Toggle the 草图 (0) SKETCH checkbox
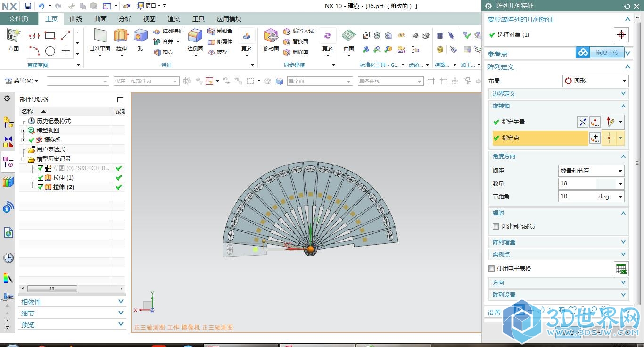The height and width of the screenshot is (347, 644). coord(41,168)
